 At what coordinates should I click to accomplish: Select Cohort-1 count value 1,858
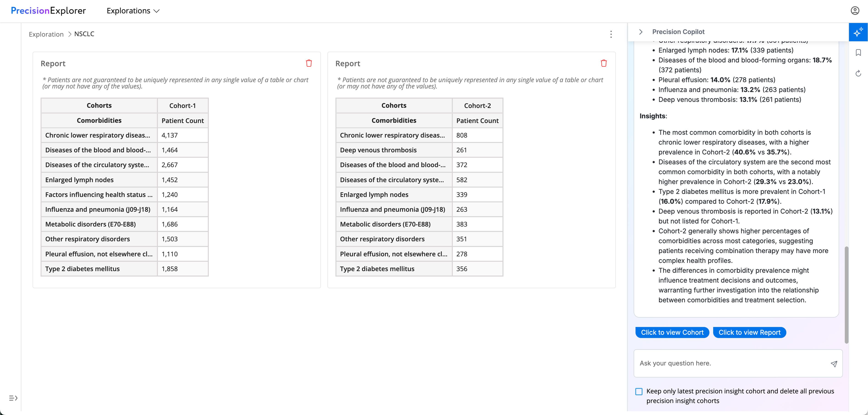point(170,269)
